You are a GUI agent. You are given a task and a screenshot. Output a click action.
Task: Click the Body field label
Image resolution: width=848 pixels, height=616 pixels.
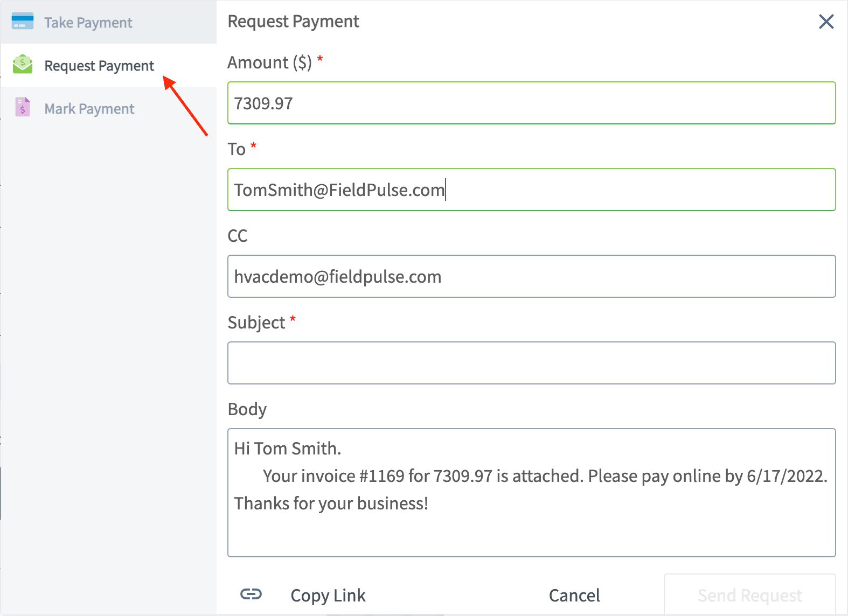(x=247, y=409)
